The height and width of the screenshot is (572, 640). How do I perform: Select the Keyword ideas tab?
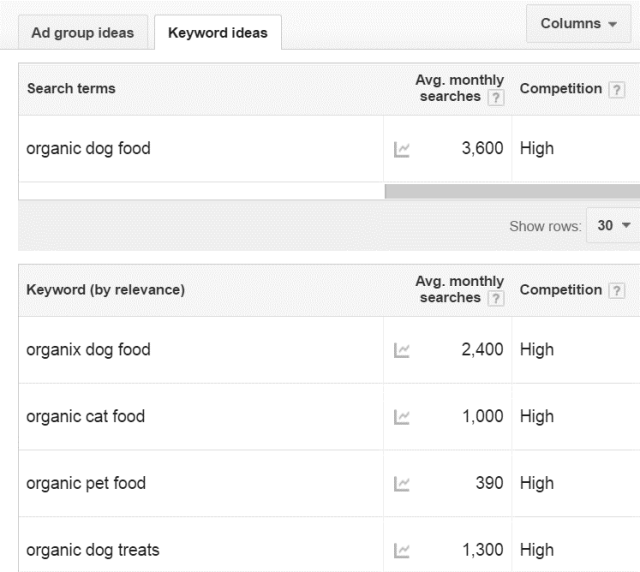coord(217,32)
